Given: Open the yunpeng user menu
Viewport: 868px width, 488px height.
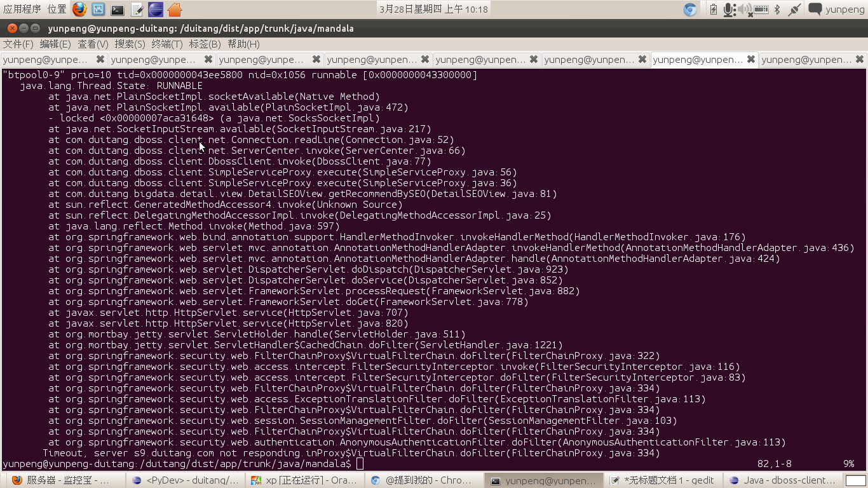Looking at the screenshot, I should tap(844, 10).
